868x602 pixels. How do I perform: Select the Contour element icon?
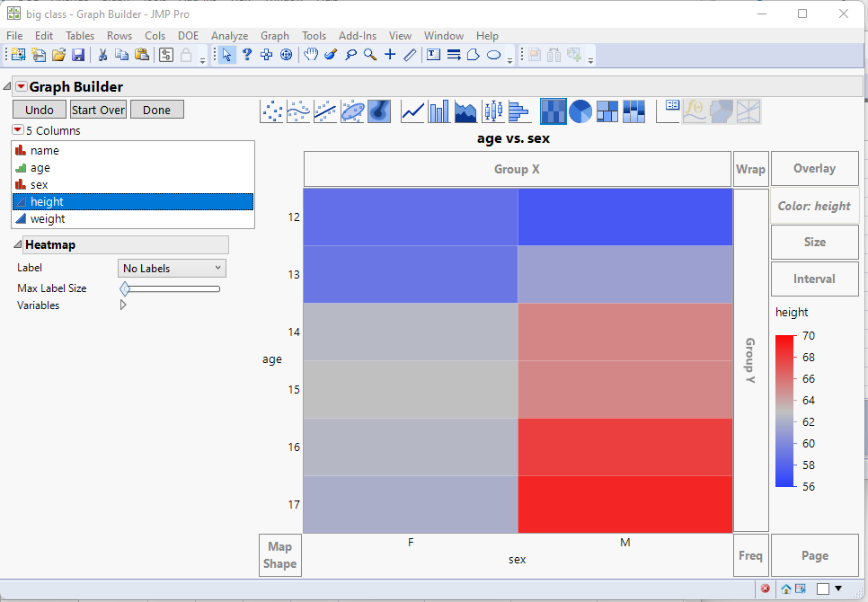[377, 111]
